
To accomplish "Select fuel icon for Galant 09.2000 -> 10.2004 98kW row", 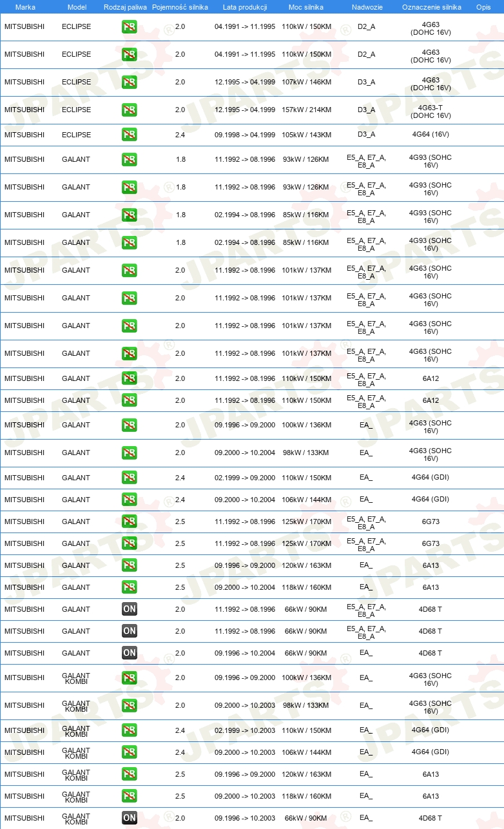I will [x=130, y=453].
